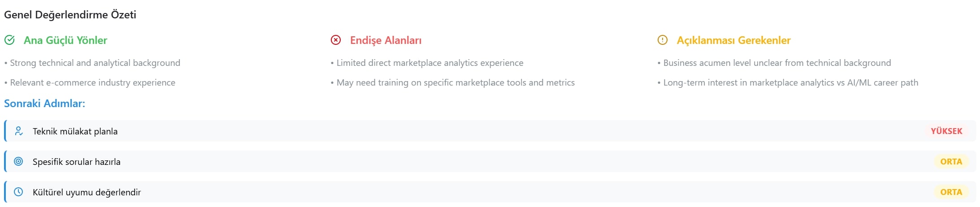980x207 pixels.
Task: Click the green check icon beside Ana Güçlü Yönler
Action: [x=9, y=40]
